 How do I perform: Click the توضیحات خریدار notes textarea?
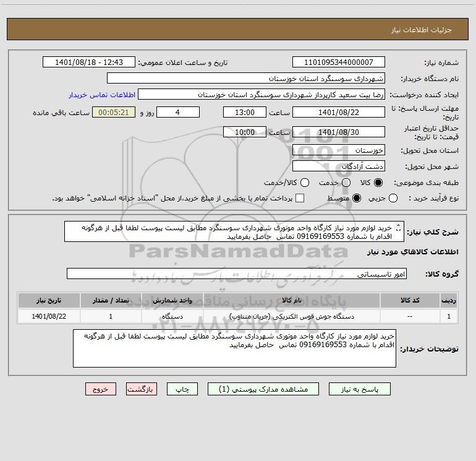pyautogui.click(x=234, y=348)
